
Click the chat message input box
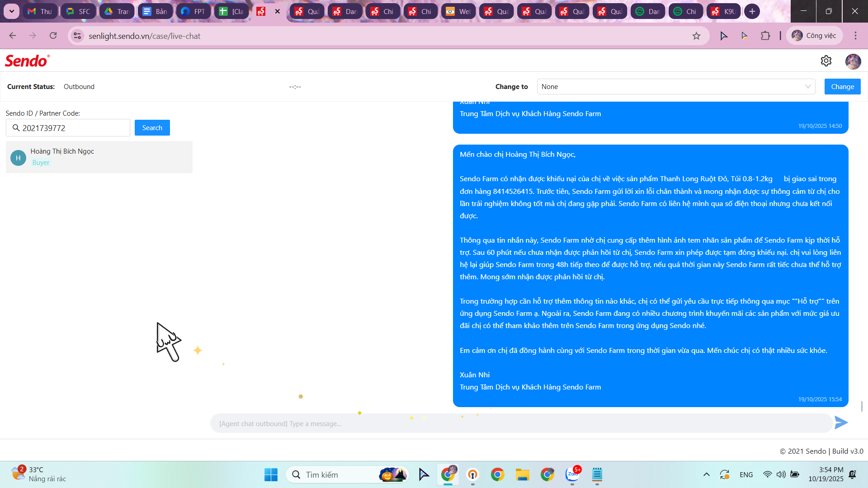520,423
